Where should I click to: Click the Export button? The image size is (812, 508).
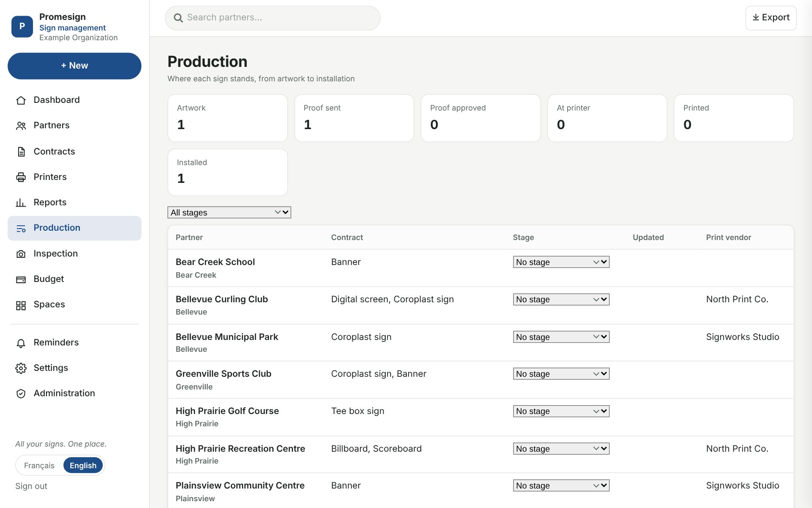click(771, 18)
